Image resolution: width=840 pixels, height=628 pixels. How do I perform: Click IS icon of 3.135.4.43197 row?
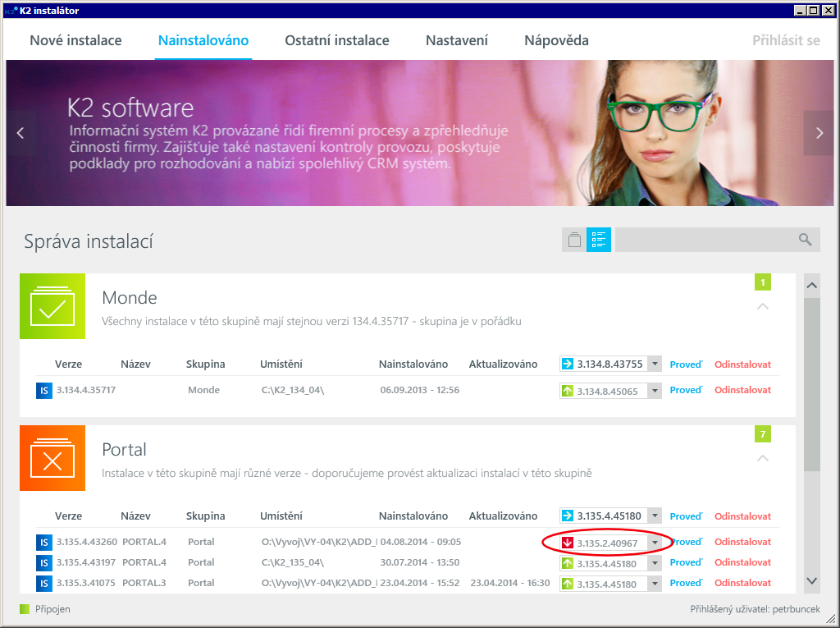(44, 562)
